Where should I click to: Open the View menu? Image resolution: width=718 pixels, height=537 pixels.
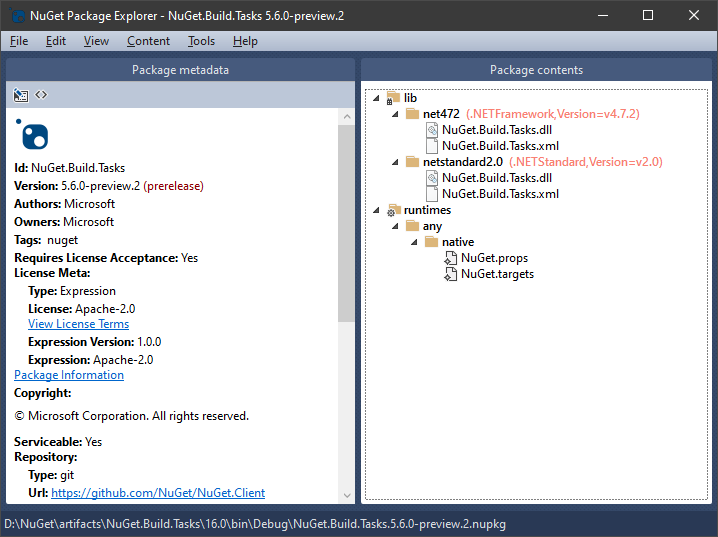pos(96,41)
